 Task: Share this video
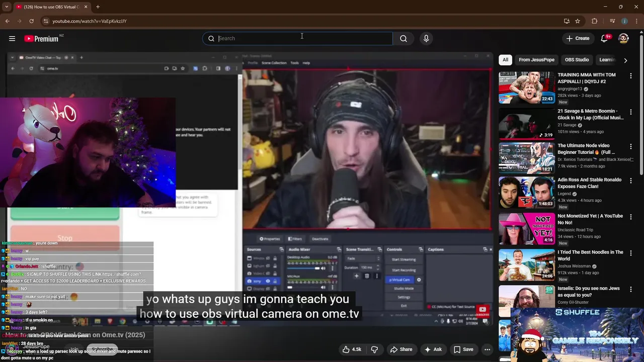401,349
